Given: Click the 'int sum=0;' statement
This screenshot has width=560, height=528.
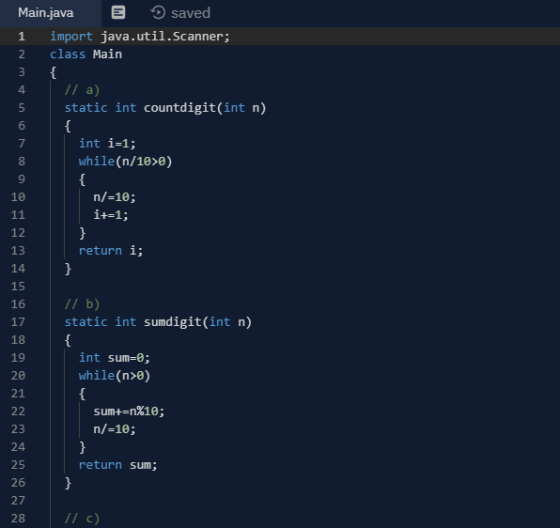Looking at the screenshot, I should coord(114,358).
